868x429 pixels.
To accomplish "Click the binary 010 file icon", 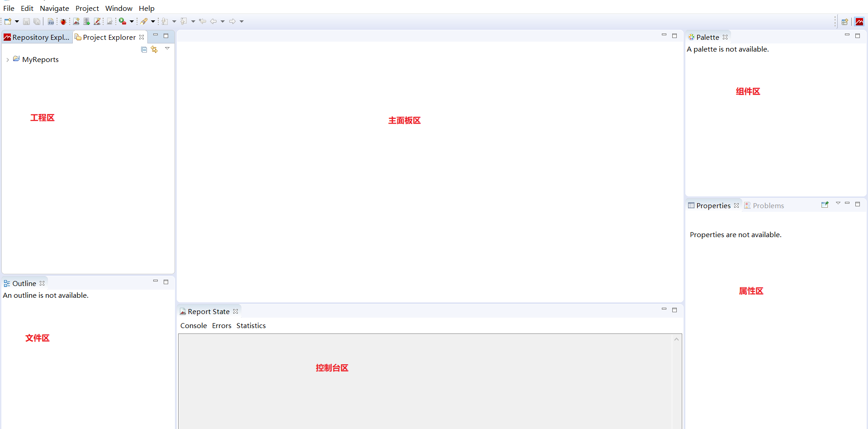I will [x=51, y=21].
